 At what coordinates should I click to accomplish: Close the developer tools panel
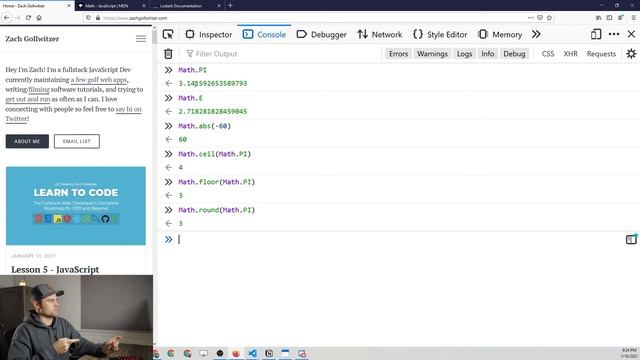click(x=631, y=34)
